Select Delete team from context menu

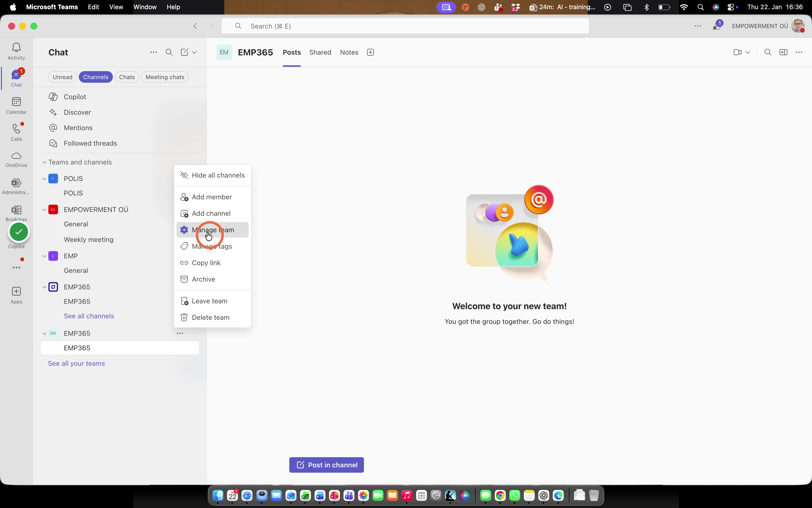pos(212,317)
